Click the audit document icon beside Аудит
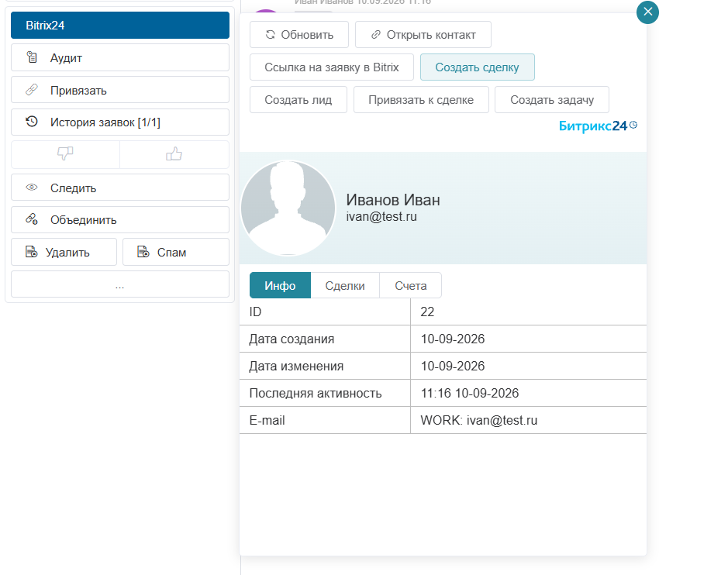Screen dimensions: 728x575 click(32, 57)
